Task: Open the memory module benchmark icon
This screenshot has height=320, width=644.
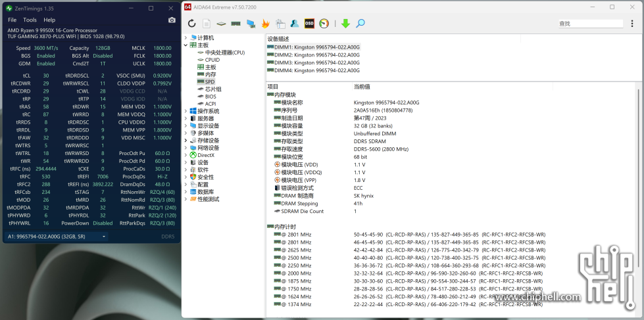Action: click(235, 24)
